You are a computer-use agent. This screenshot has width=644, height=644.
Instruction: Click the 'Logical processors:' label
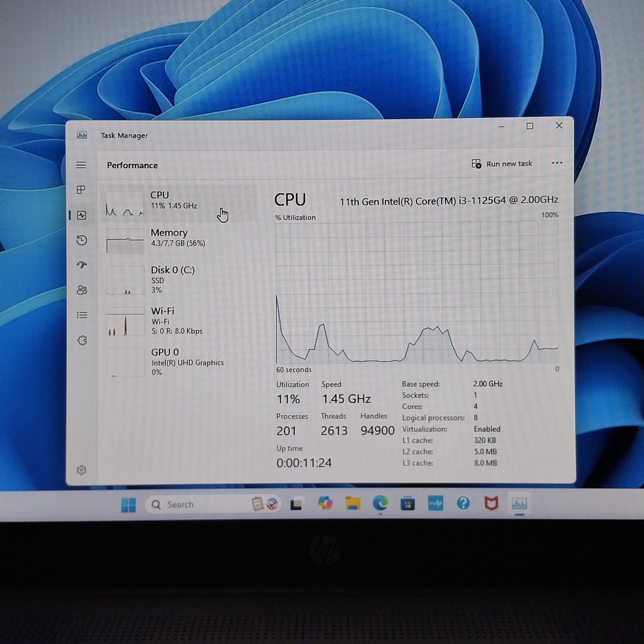pyautogui.click(x=433, y=418)
